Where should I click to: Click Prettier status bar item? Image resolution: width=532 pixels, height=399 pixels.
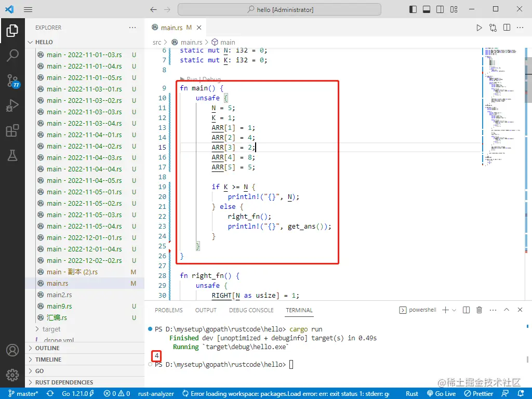click(478, 394)
